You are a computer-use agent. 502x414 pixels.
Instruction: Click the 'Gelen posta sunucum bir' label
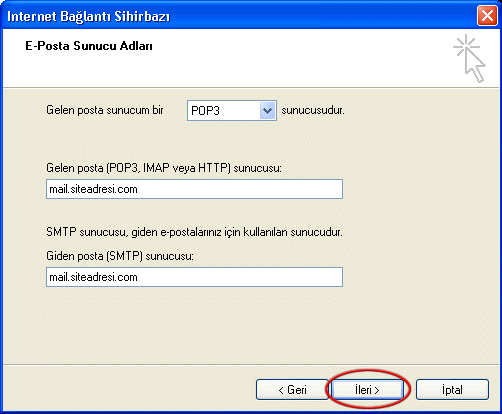tap(105, 110)
